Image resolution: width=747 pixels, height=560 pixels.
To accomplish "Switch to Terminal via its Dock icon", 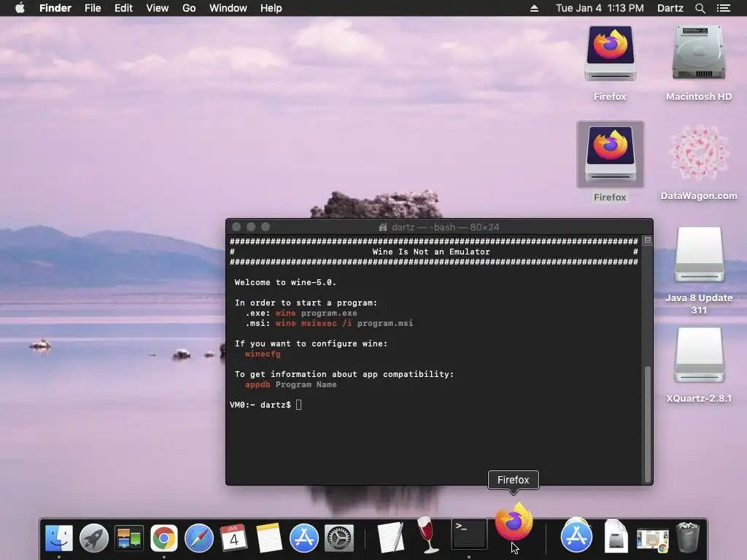I will click(x=469, y=534).
